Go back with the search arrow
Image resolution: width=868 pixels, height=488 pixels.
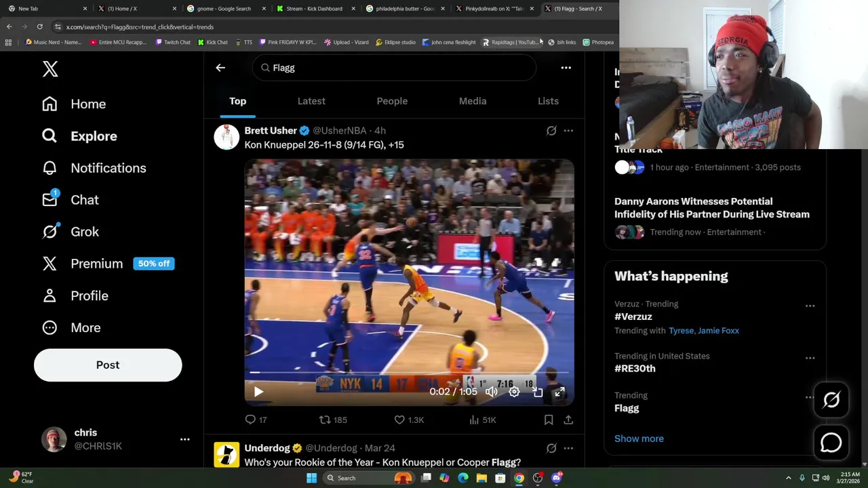coord(220,68)
